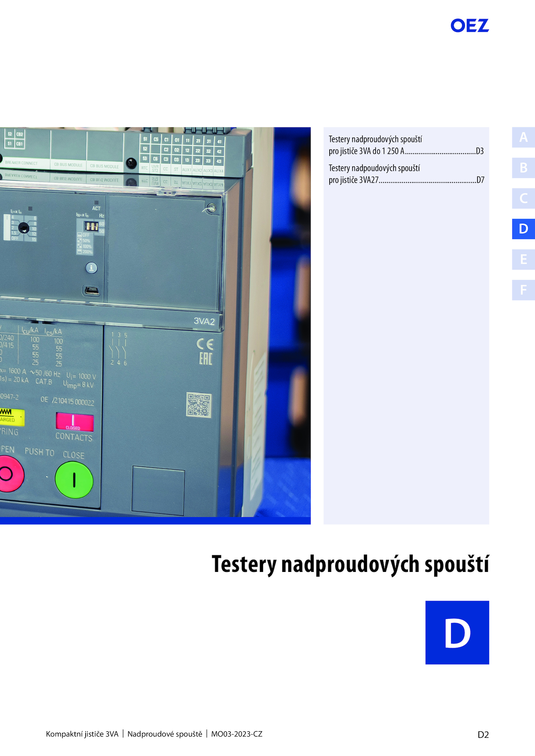Click the 'CLOSE' label above green button
The image size is (535, 756).
74,455
